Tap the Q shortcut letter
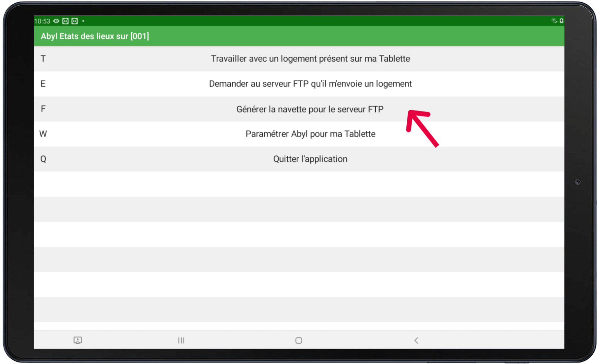Viewport: 598px width, 364px height. coord(43,159)
